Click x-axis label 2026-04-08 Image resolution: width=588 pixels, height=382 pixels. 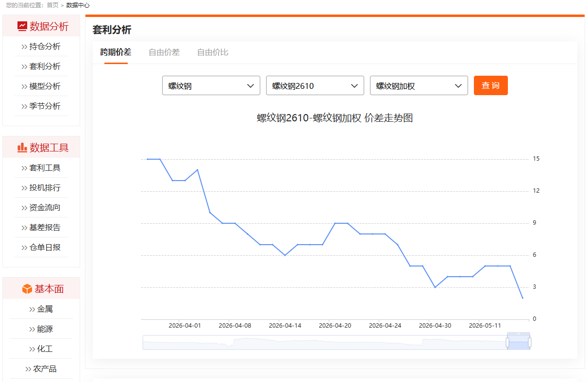pos(235,326)
